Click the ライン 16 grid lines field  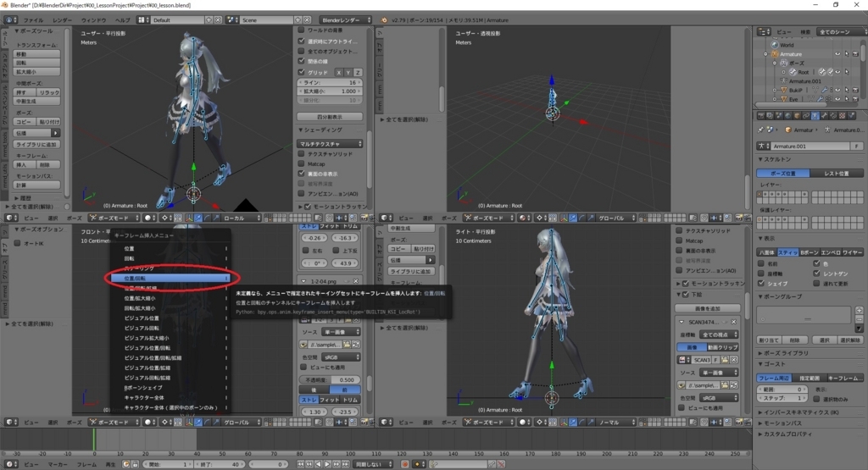pyautogui.click(x=330, y=82)
